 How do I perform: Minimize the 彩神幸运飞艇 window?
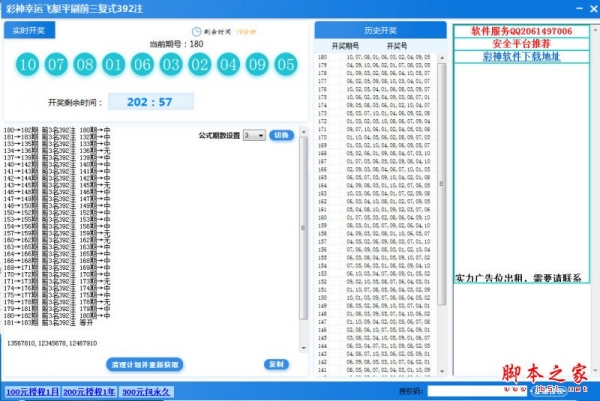580,8
